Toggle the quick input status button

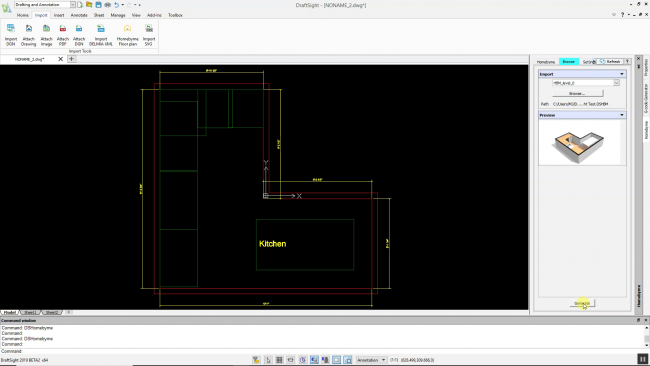click(x=337, y=360)
